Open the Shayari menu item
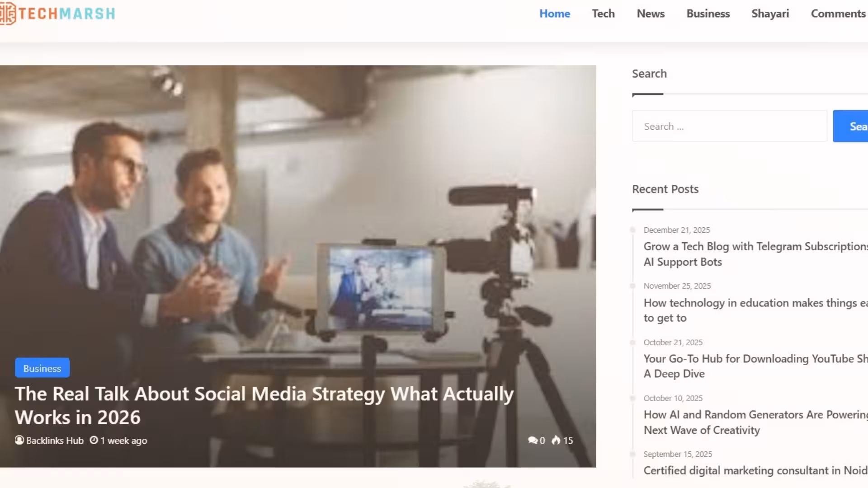This screenshot has width=868, height=488. (770, 14)
